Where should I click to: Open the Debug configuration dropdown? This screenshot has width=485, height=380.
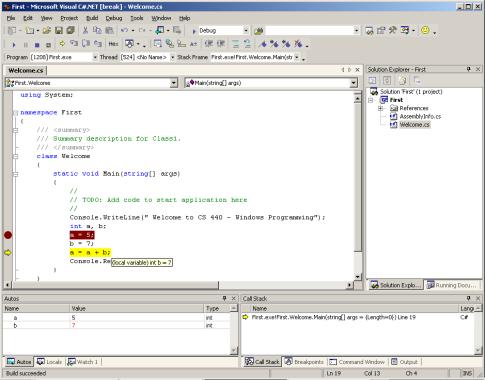(246, 31)
